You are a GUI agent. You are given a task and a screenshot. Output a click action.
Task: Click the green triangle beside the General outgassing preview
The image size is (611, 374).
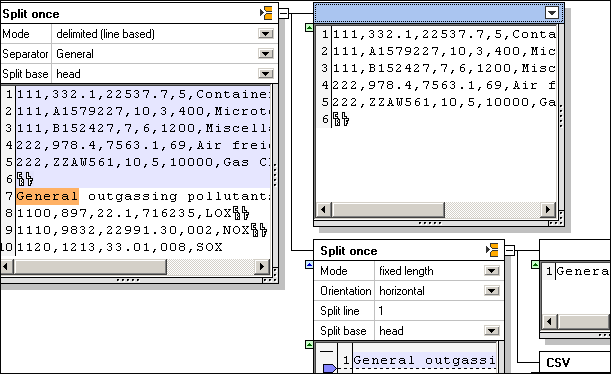click(309, 344)
